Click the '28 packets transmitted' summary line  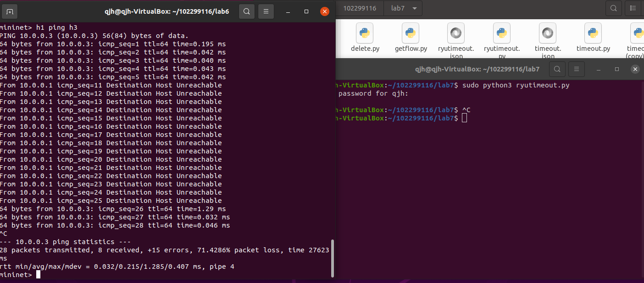pos(165,250)
